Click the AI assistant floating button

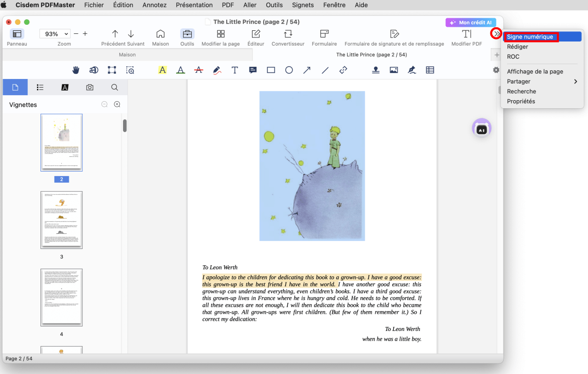481,128
